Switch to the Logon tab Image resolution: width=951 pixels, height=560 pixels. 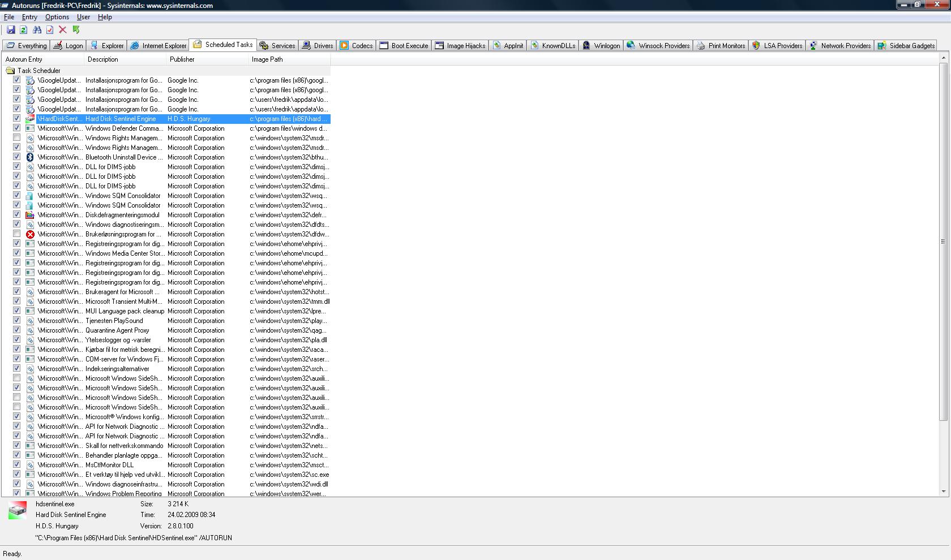click(68, 46)
